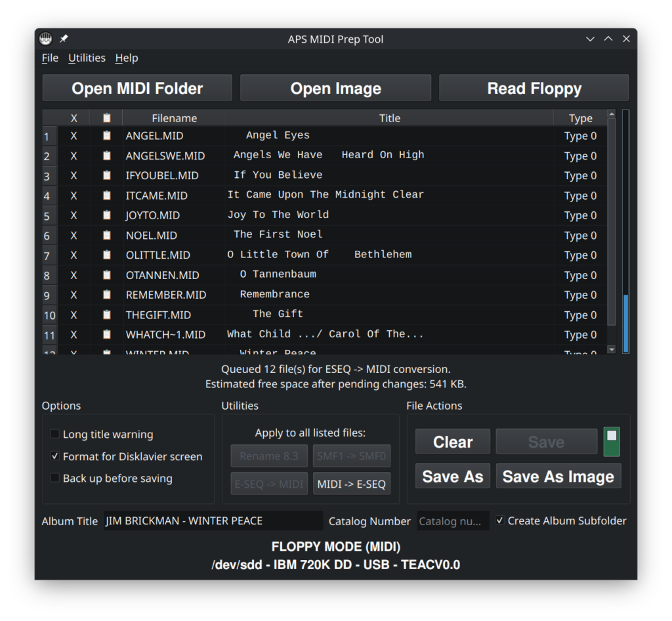Click the clipboard icon in row JOYTO.MID
Image resolution: width=672 pixels, height=621 pixels.
(107, 215)
